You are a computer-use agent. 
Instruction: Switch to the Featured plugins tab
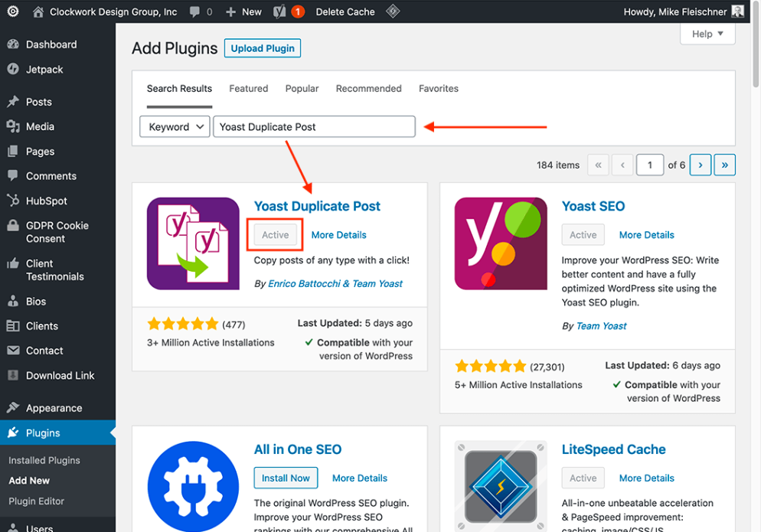pos(248,88)
